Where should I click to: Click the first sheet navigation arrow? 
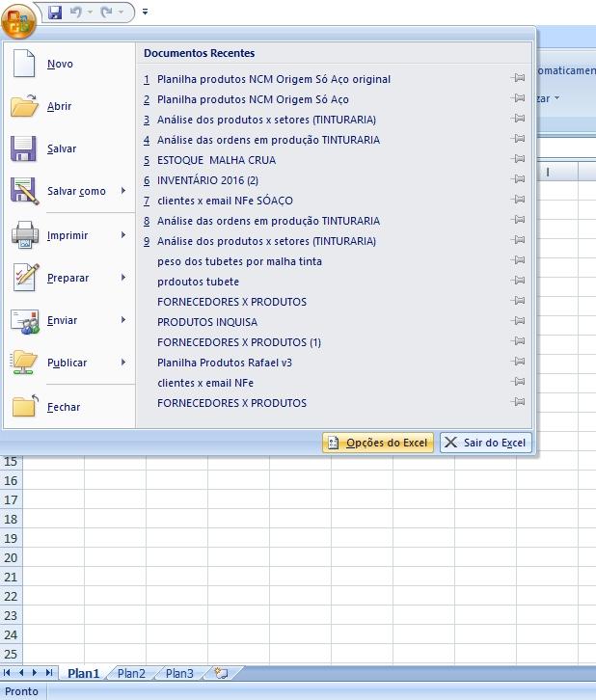(7, 672)
